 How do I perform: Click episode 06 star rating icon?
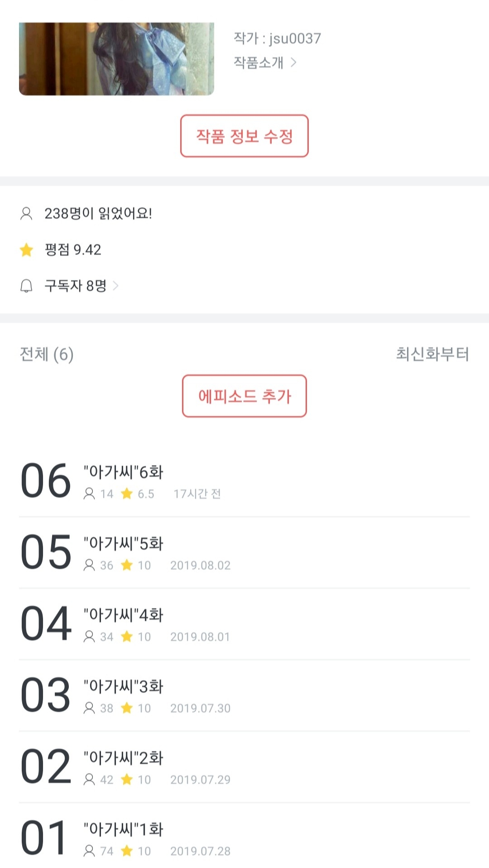pyautogui.click(x=127, y=493)
